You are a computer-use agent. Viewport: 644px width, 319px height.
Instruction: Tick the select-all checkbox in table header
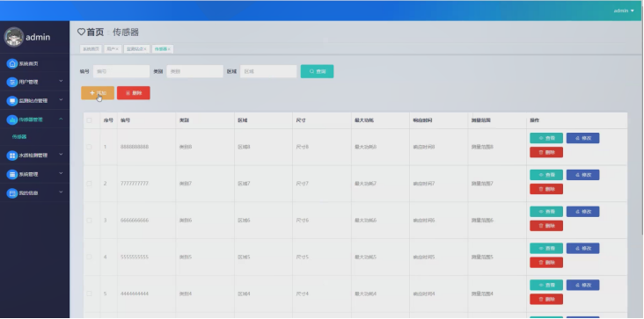[89, 120]
